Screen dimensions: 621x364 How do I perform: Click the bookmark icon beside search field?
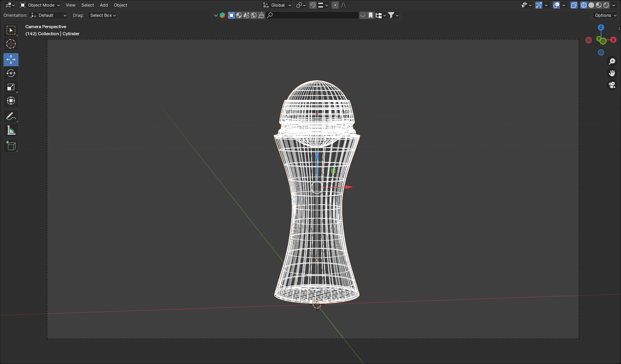coord(370,15)
